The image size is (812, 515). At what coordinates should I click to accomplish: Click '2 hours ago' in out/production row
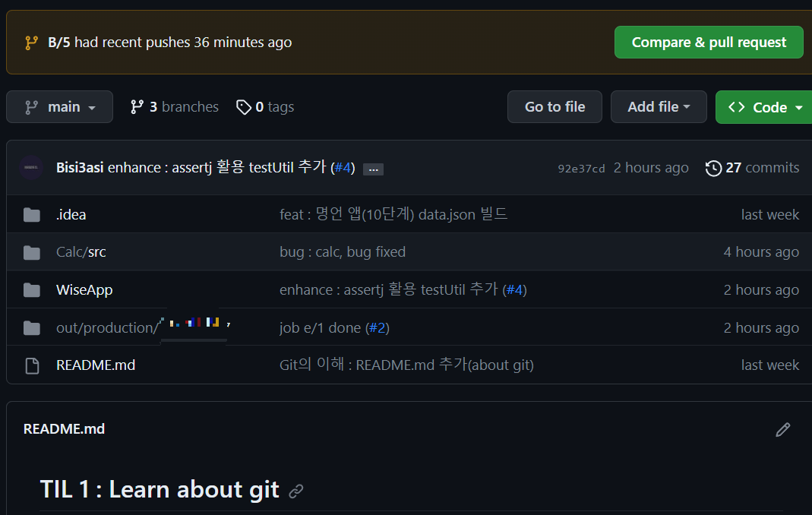(x=761, y=327)
